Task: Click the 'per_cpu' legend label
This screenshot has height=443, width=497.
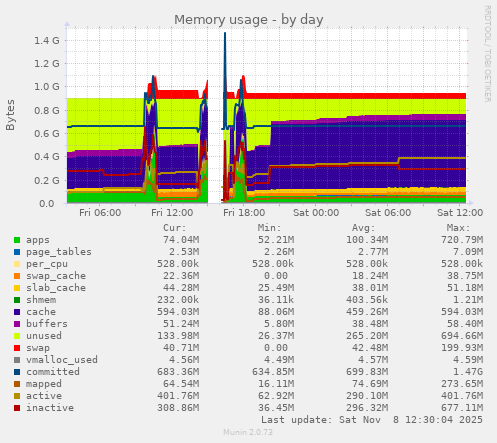Action: 47,264
